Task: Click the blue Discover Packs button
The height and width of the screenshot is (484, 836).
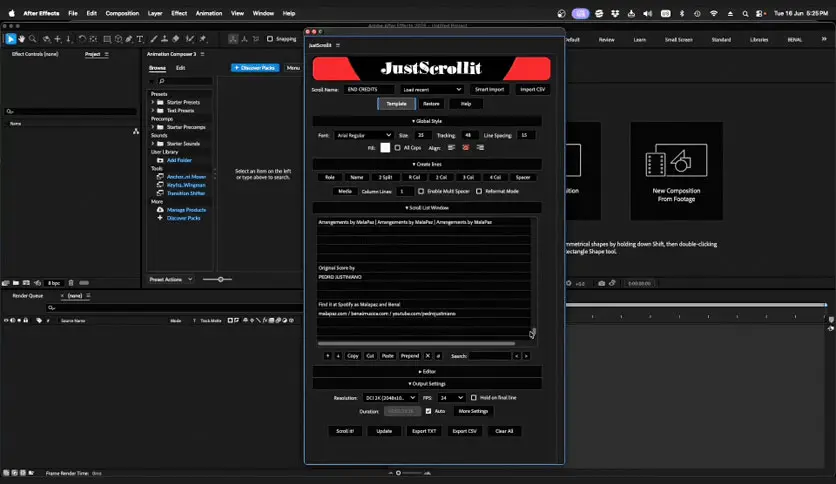Action: tap(255, 68)
